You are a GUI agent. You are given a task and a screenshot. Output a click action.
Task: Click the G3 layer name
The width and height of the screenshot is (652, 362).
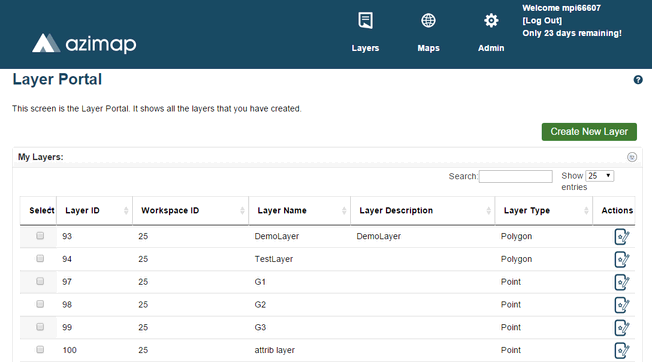click(260, 328)
